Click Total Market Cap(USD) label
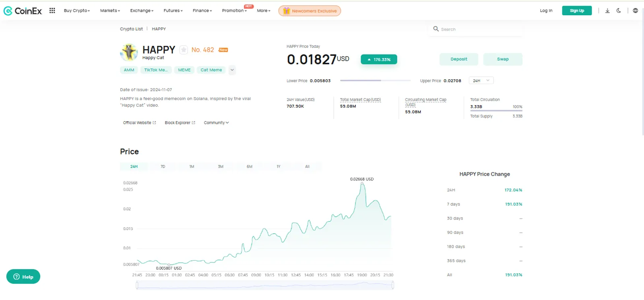The height and width of the screenshot is (300, 644). point(360,100)
